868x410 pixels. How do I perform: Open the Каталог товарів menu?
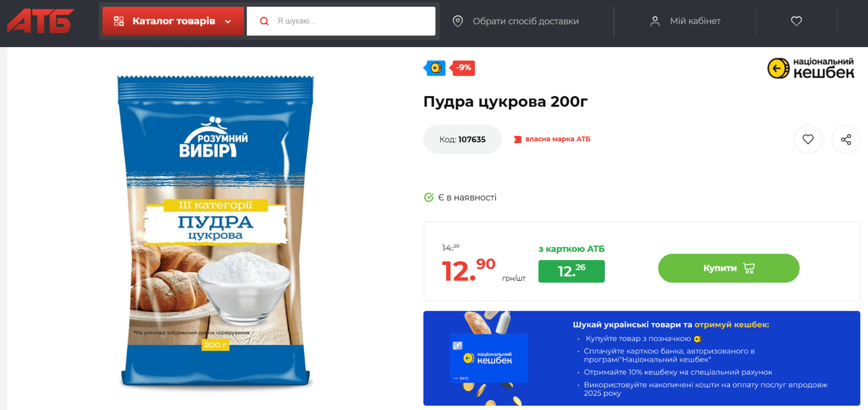tap(173, 21)
